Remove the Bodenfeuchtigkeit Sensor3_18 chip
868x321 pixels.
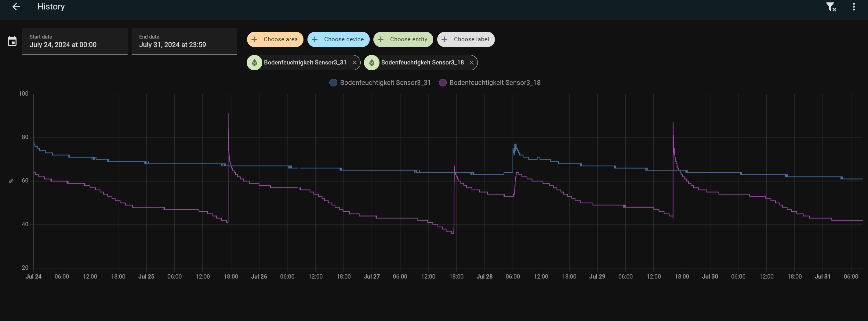point(471,63)
